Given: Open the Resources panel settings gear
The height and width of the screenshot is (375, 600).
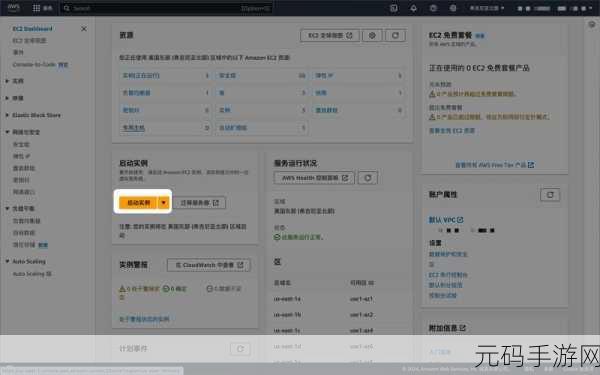Looking at the screenshot, I should coord(372,35).
